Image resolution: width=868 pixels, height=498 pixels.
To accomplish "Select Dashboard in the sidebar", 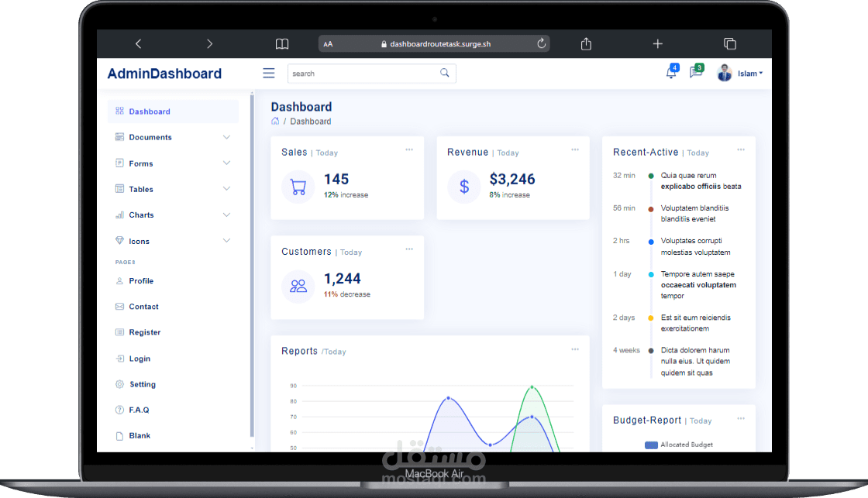I will pyautogui.click(x=174, y=112).
